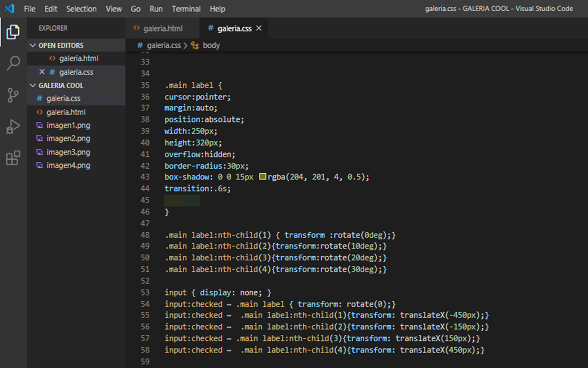This screenshot has width=588, height=368.
Task: Open the rgba color swatch on line 43
Action: point(262,177)
